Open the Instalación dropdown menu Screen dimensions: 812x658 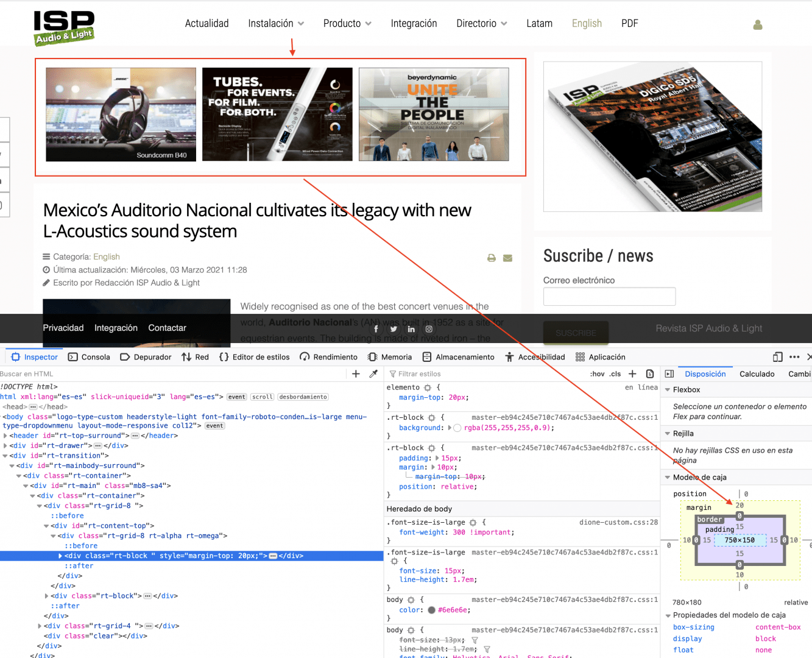tap(276, 23)
